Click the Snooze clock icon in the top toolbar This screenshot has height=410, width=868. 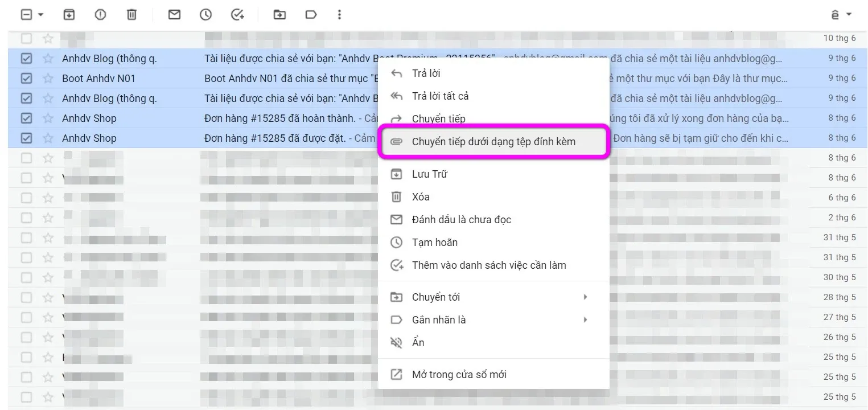click(x=205, y=15)
